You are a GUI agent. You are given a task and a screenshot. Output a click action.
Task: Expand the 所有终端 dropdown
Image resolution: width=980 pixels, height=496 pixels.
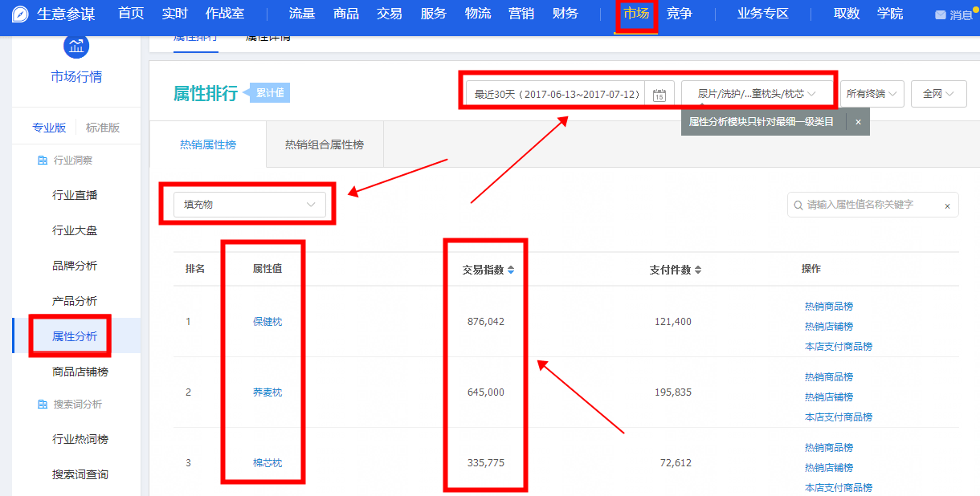tap(872, 94)
